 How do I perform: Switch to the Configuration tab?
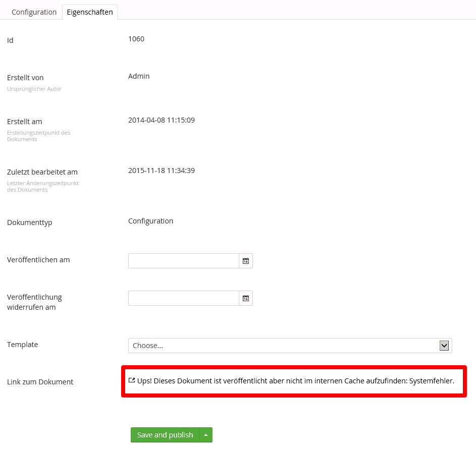coord(34,12)
